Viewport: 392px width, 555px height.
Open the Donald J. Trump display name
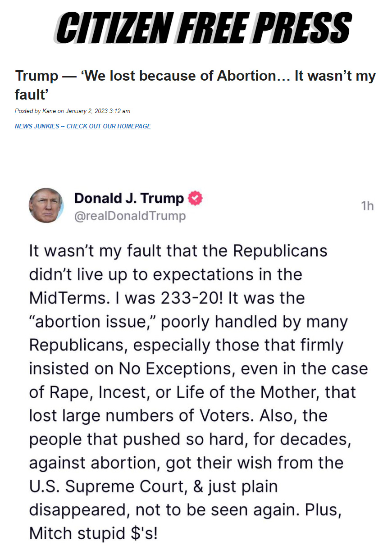129,198
